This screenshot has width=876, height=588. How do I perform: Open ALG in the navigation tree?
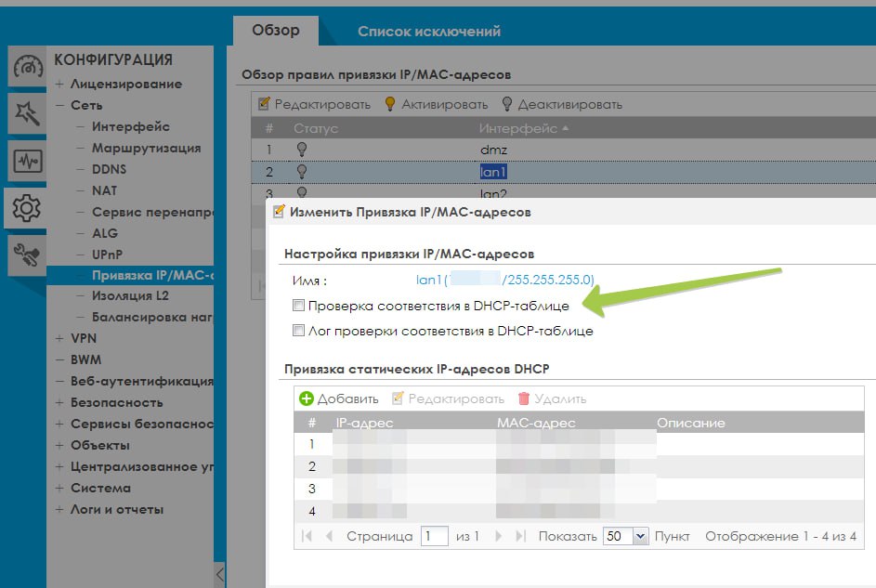point(105,233)
